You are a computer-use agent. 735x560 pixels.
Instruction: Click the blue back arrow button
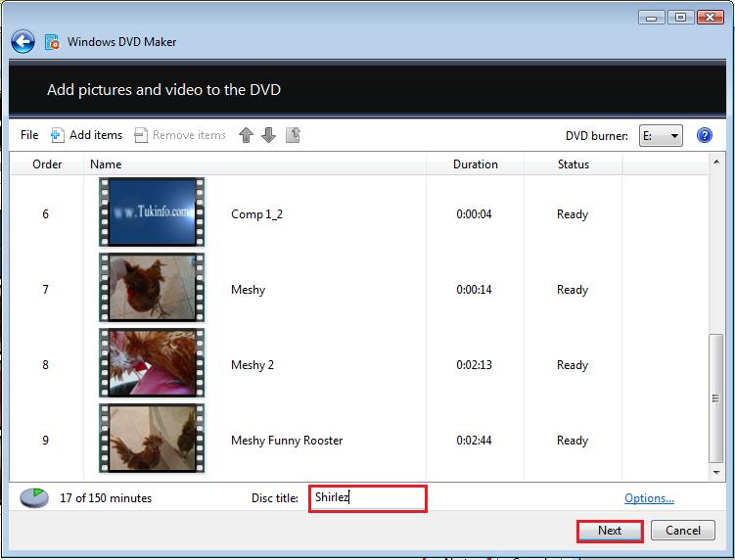coord(23,42)
